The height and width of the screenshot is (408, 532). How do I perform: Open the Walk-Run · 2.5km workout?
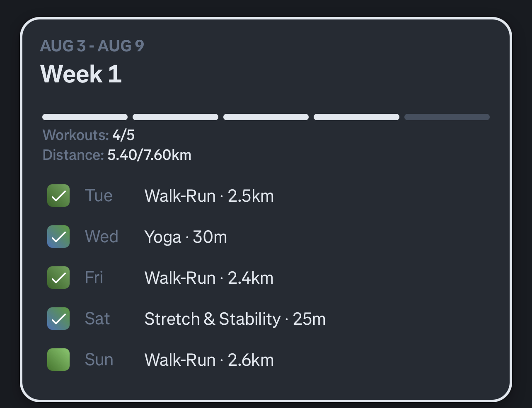click(x=209, y=196)
